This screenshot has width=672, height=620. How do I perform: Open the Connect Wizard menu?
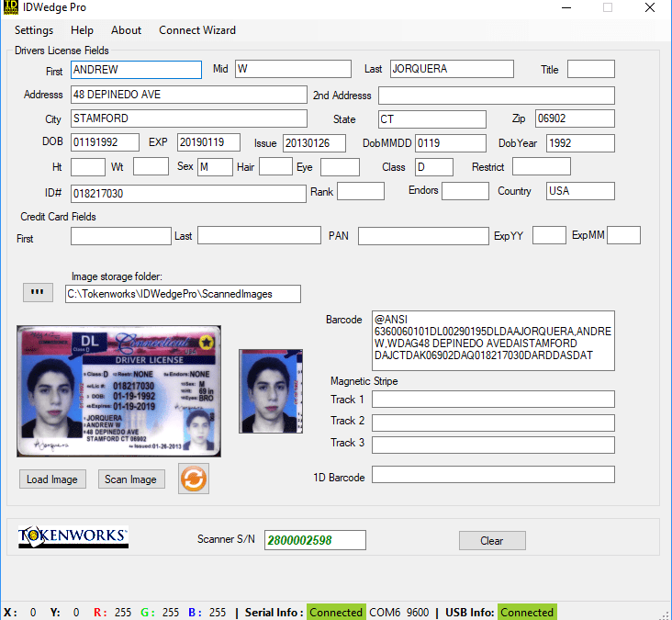click(197, 30)
